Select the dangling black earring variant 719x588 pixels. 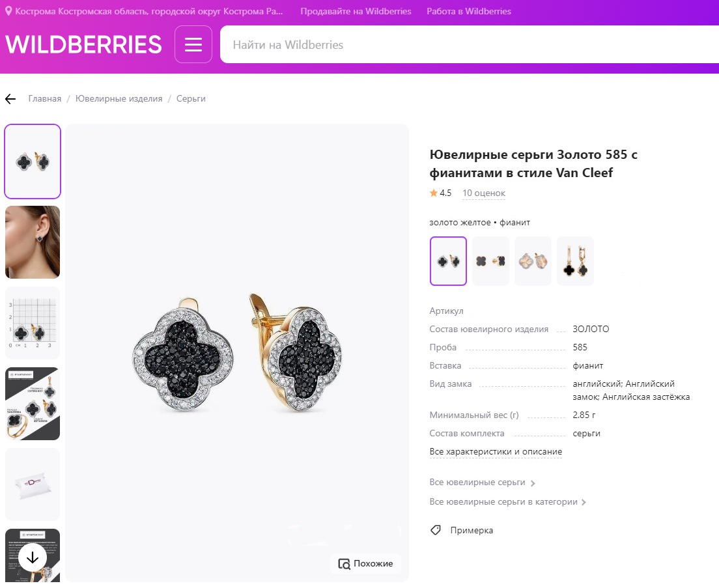575,261
